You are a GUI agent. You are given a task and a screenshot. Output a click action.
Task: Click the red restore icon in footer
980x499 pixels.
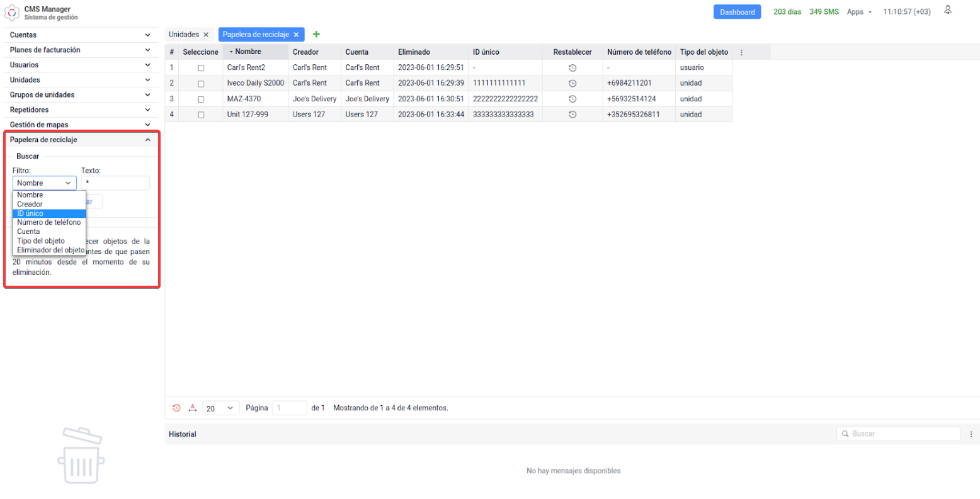point(176,408)
